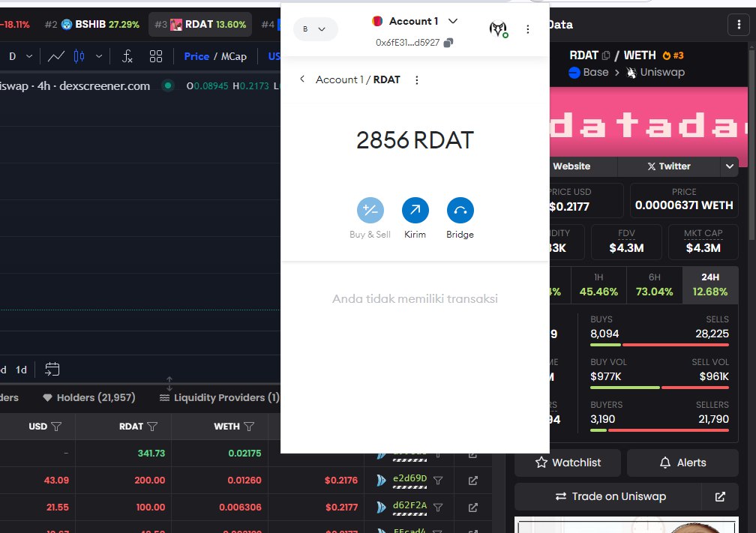Screen dimensions: 756x533
Task: Open e2d69D transaction in explorer
Action: [473, 481]
